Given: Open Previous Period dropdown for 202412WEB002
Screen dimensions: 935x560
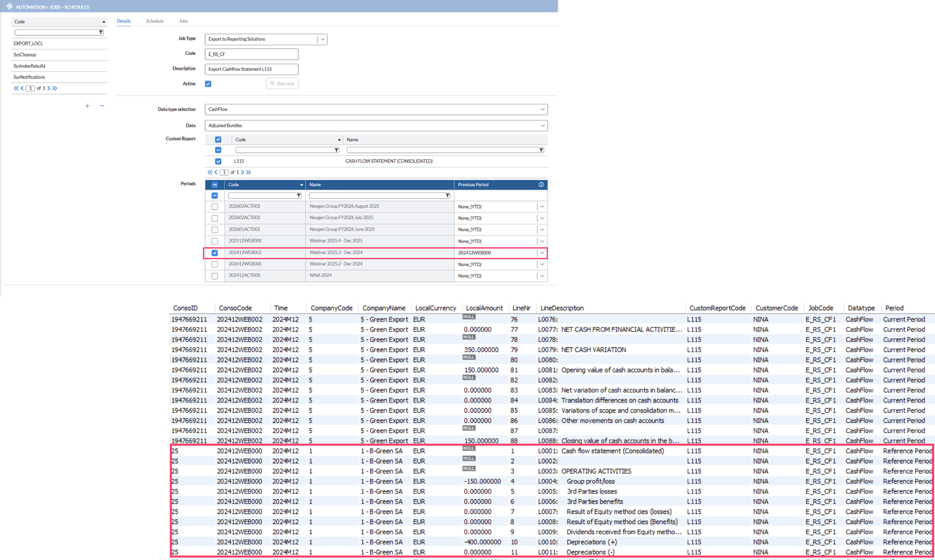Looking at the screenshot, I should click(x=542, y=253).
